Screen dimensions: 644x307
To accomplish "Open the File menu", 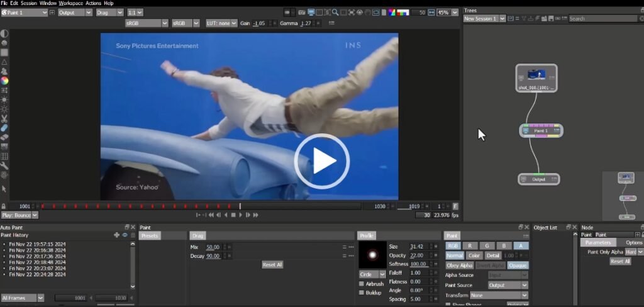I will (4, 3).
